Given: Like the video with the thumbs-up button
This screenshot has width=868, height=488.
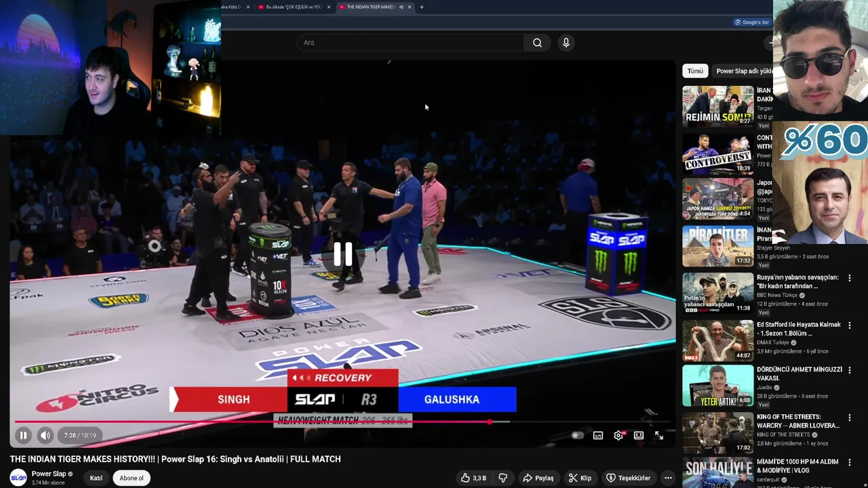Looking at the screenshot, I should tap(473, 478).
